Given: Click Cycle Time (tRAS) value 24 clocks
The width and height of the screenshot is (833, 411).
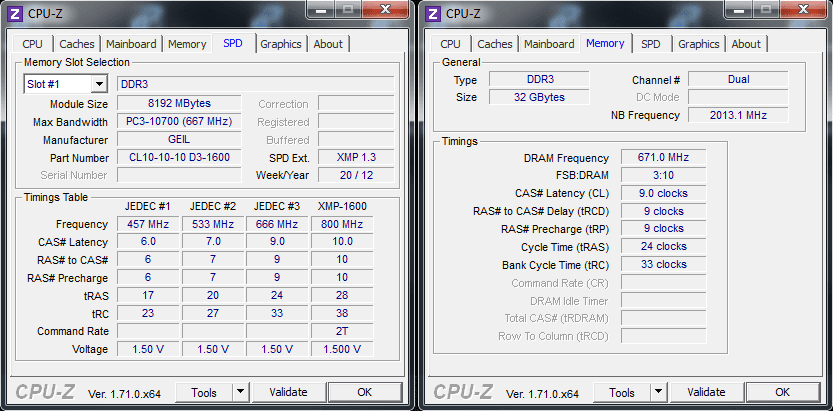Looking at the screenshot, I should (x=664, y=246).
